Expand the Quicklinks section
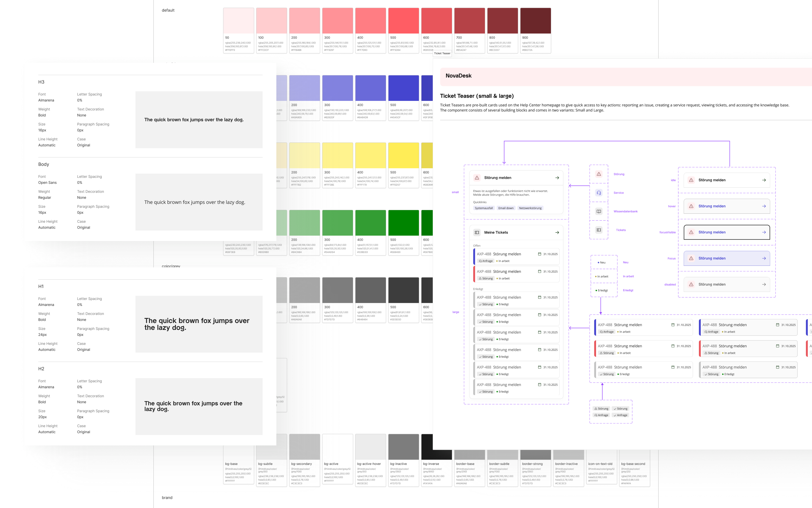The image size is (812, 508). 480,202
